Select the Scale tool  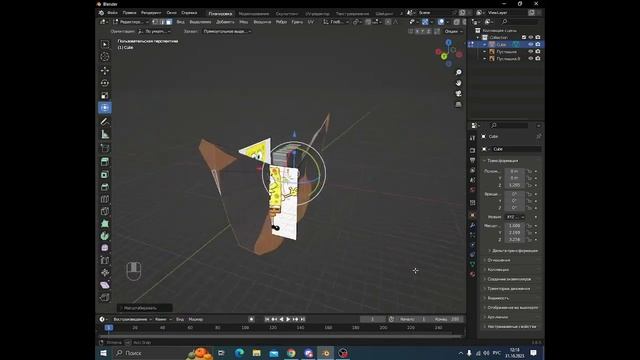105,96
